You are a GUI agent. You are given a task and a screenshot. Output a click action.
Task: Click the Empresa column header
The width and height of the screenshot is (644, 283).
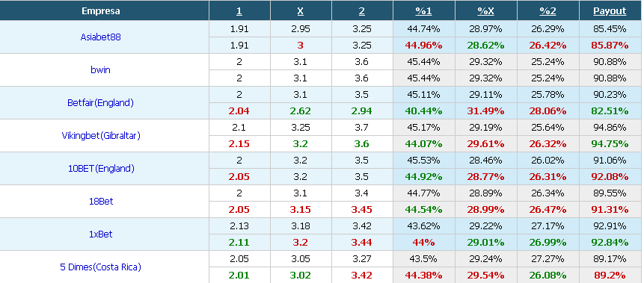point(101,11)
